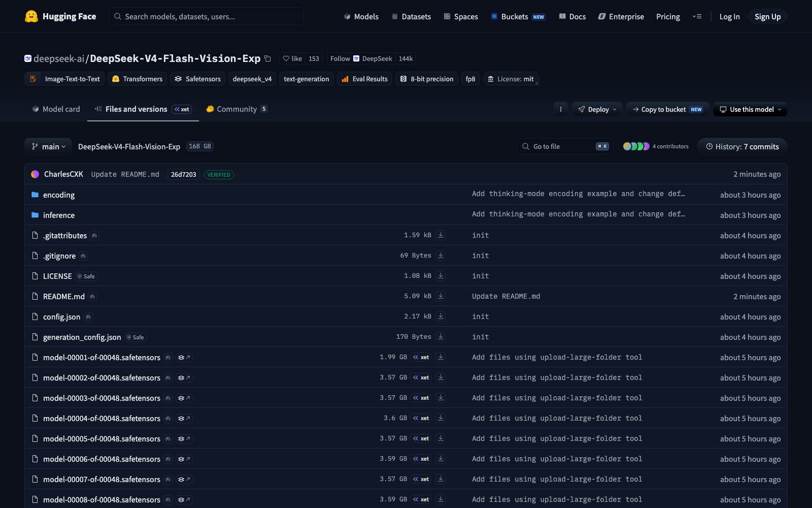Click the xet badge on model-00006-of-00048 row
Screen dimensions: 812x508
(x=421, y=459)
